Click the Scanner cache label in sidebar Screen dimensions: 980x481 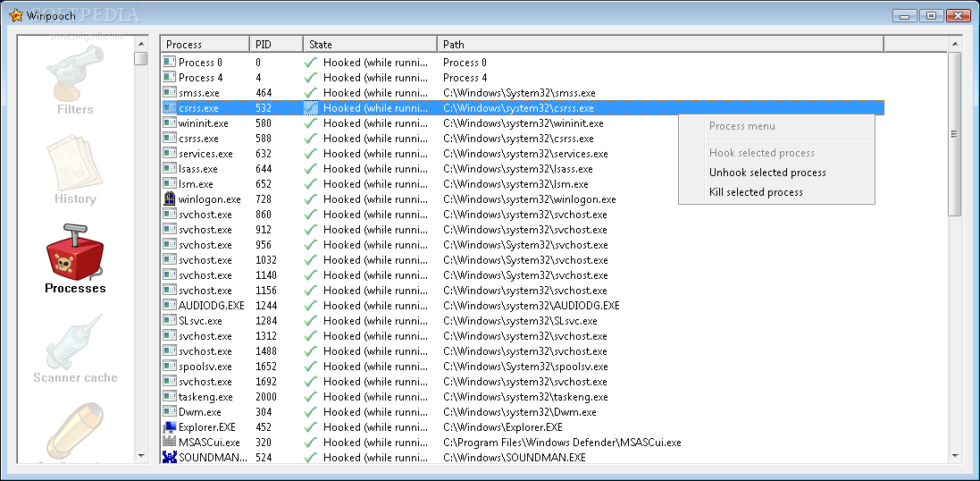(x=75, y=378)
